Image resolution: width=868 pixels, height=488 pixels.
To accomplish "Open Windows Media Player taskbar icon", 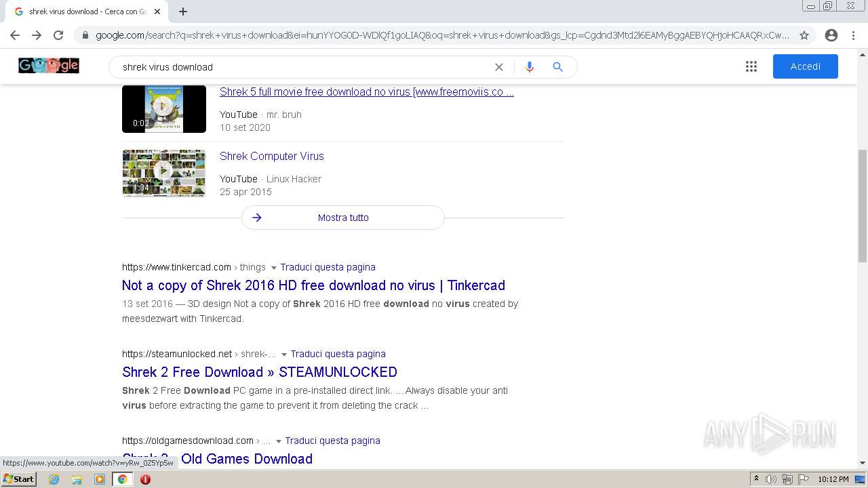I will 100,479.
